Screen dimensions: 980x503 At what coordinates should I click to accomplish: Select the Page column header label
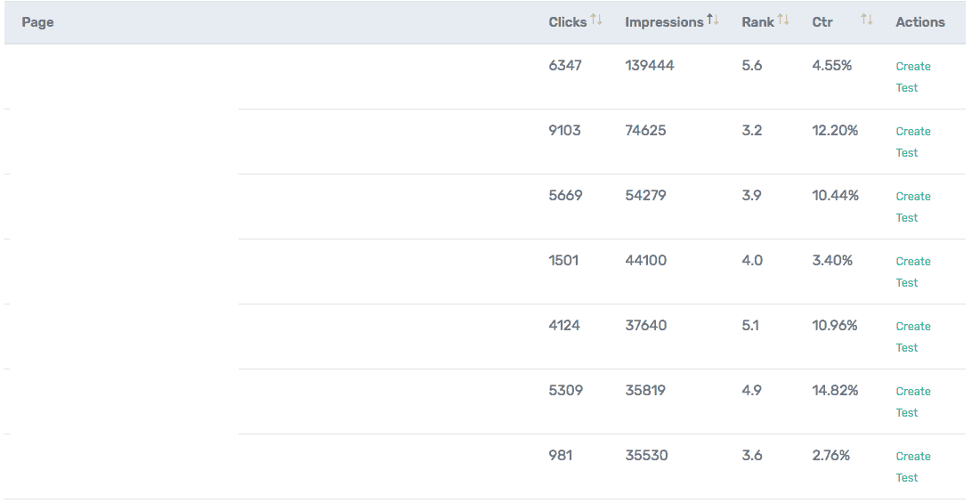[x=38, y=22]
